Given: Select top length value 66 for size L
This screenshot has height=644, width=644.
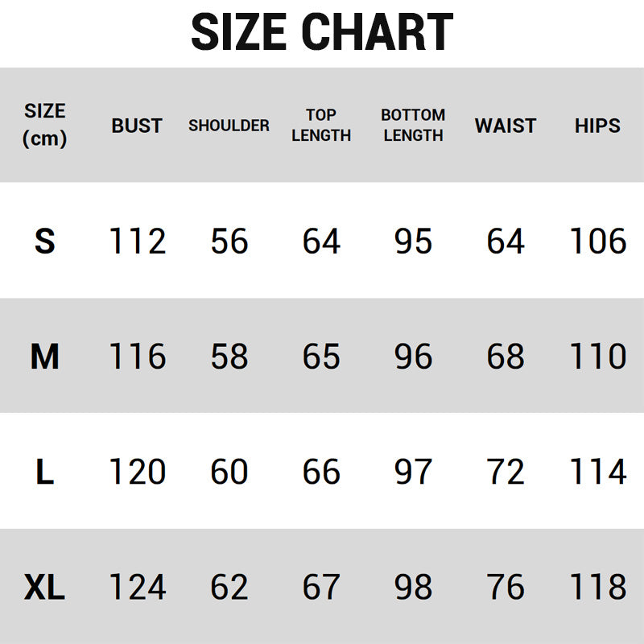Looking at the screenshot, I should point(321,472).
